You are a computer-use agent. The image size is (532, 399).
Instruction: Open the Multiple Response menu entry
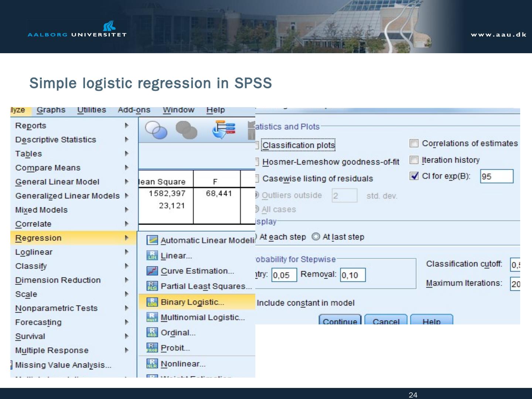click(74, 350)
